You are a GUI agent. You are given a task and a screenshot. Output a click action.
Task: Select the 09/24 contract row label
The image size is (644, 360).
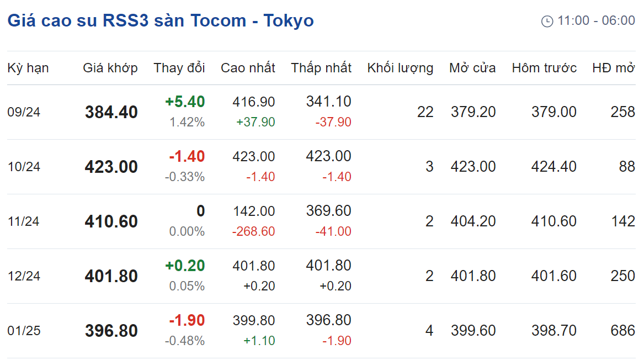coord(24,112)
